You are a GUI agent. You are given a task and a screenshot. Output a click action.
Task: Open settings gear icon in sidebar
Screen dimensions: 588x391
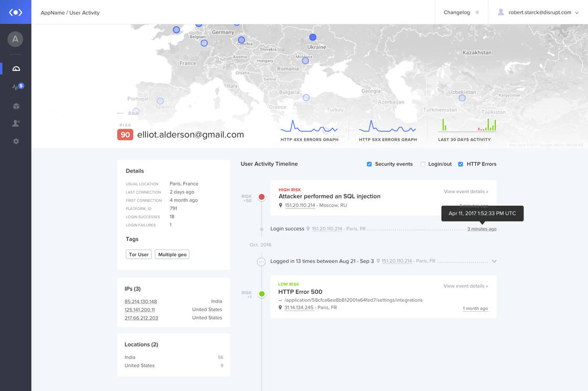pyautogui.click(x=16, y=141)
